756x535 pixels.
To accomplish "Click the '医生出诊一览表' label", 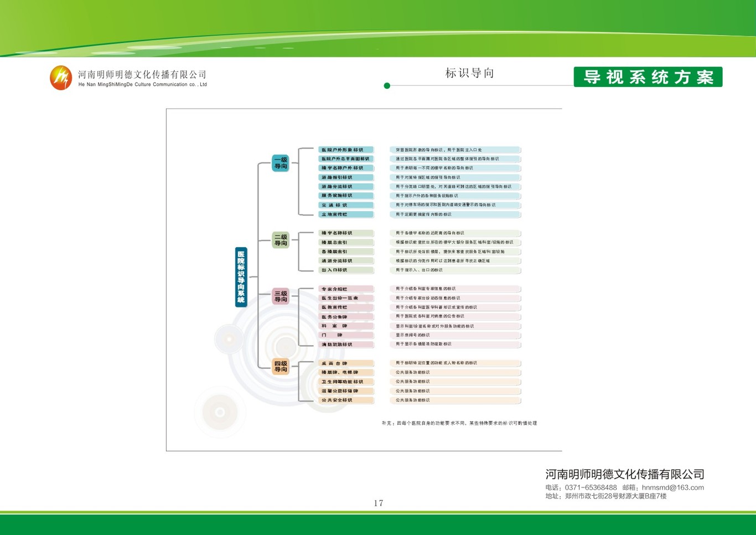I will point(346,298).
